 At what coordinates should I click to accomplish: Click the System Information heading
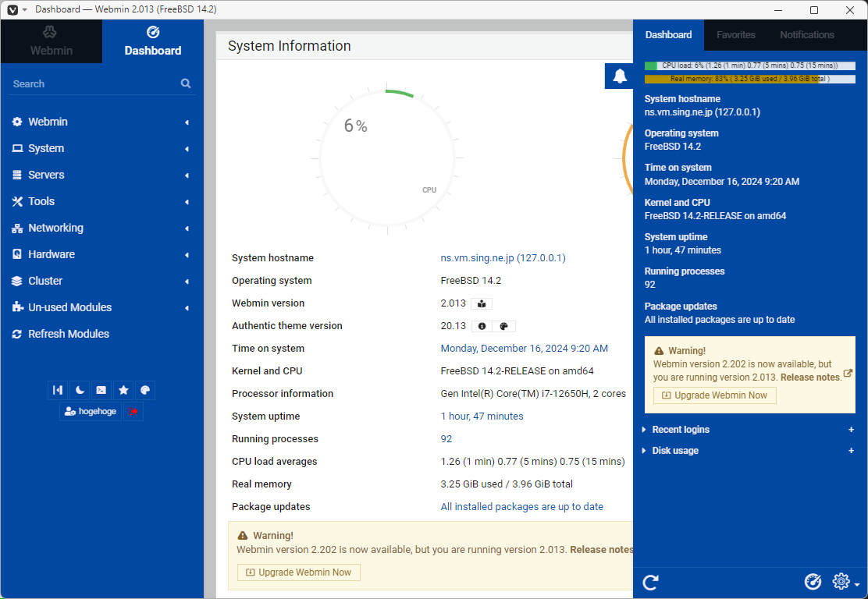tap(290, 46)
